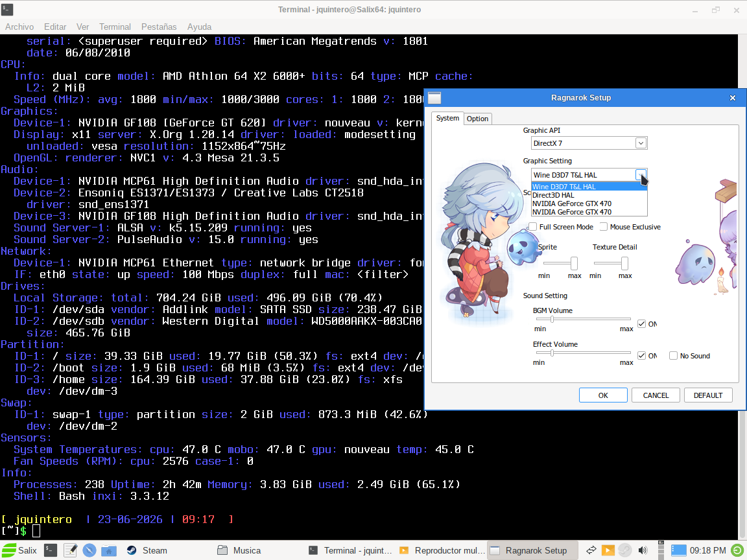This screenshot has width=747, height=560.
Task: Click OK in Ragnarok Setup
Action: click(603, 395)
